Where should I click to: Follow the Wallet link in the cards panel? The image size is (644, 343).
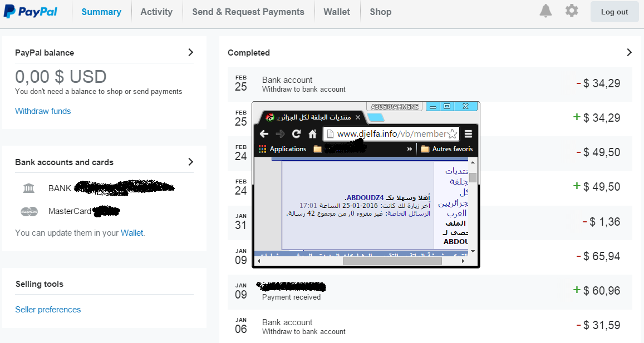pos(132,233)
